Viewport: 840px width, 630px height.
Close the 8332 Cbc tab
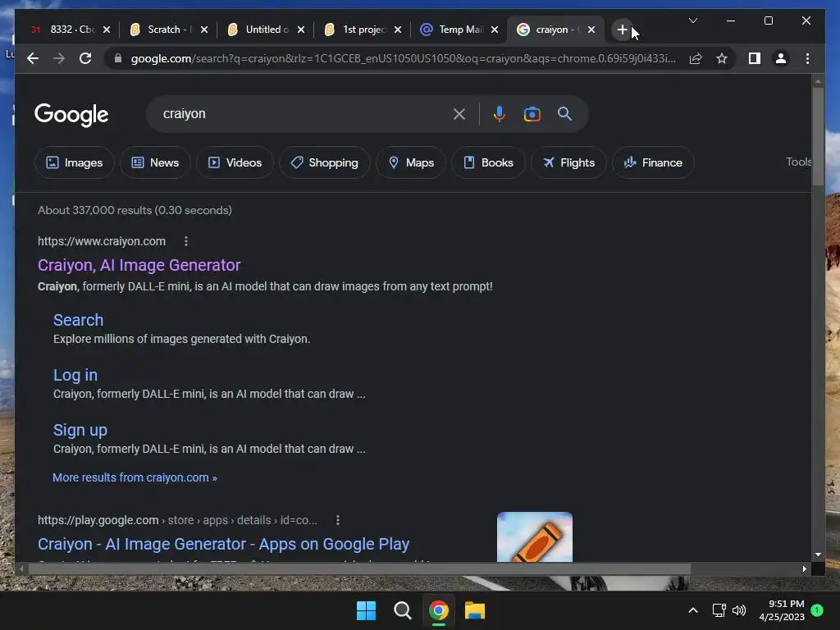106,30
